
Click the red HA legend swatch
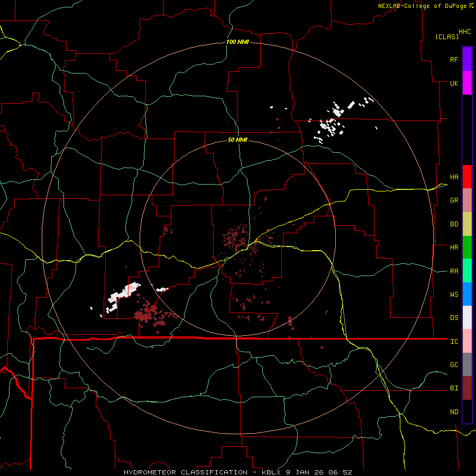(467, 176)
